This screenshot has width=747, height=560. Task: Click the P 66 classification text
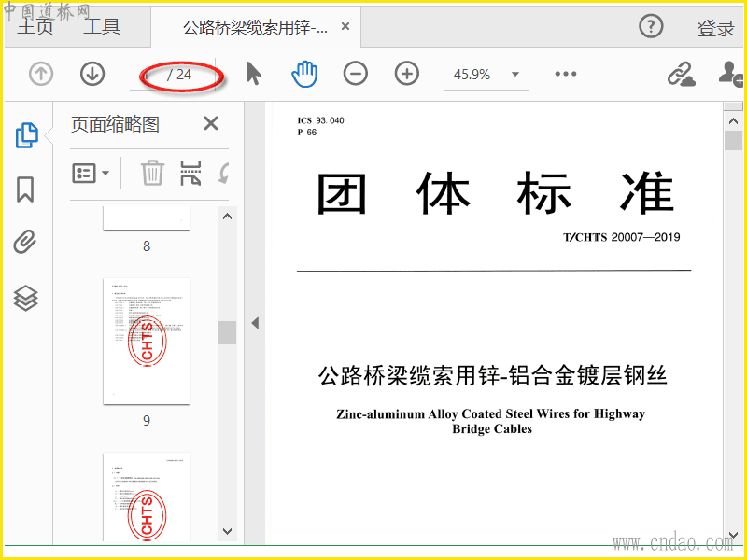pos(307,133)
